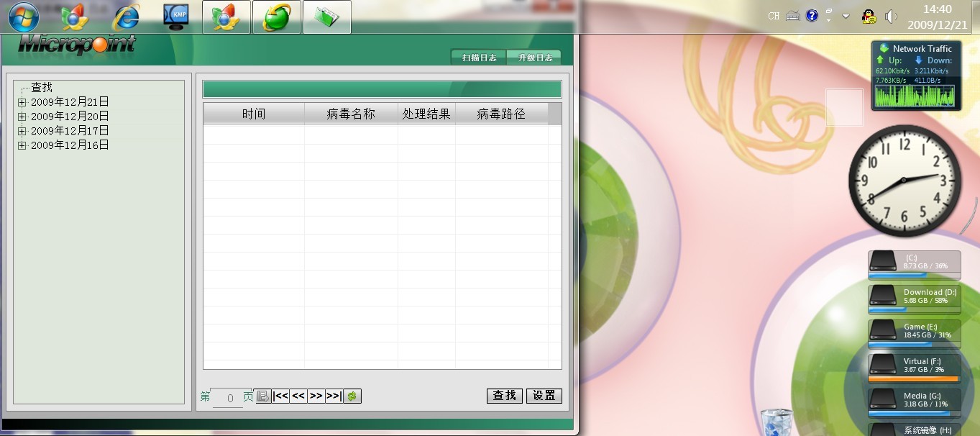Switch to the 升级日志 tab

point(535,58)
